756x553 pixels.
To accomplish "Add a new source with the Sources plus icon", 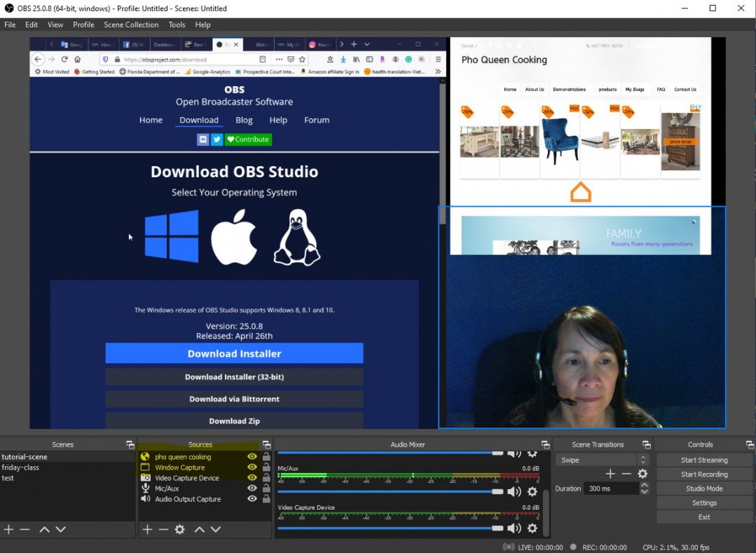I will click(x=148, y=529).
